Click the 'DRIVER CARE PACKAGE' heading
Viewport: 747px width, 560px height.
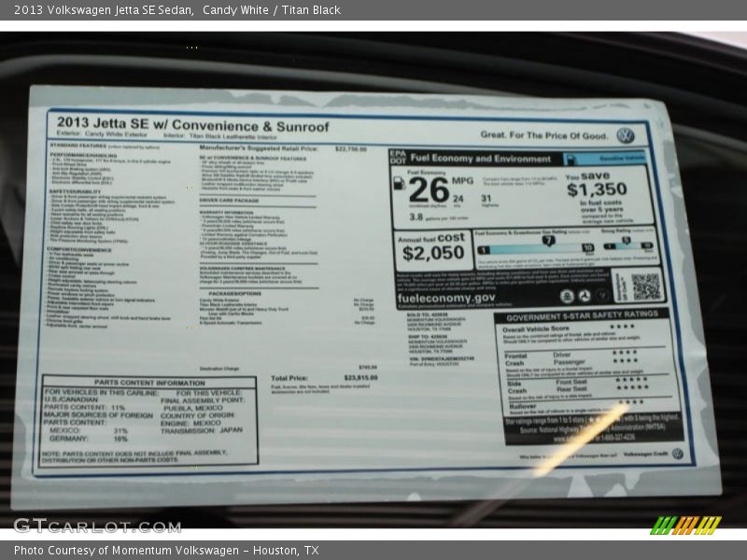[229, 201]
